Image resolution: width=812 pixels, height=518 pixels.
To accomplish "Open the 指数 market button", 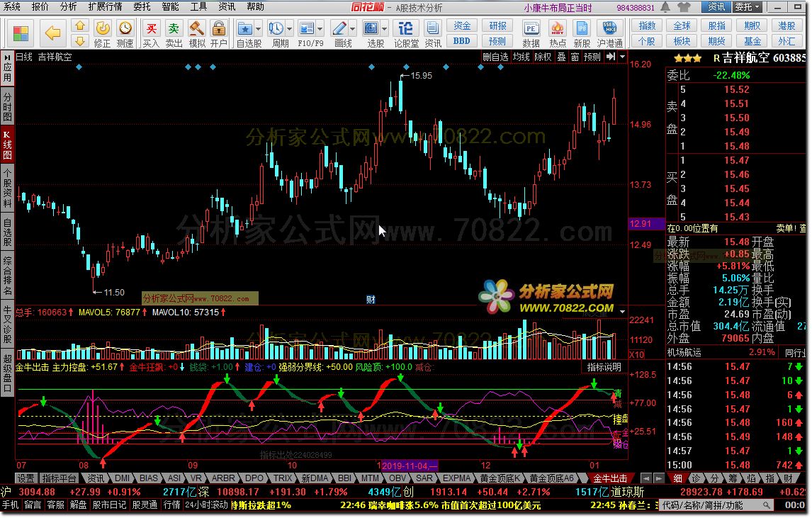I will 648,26.
